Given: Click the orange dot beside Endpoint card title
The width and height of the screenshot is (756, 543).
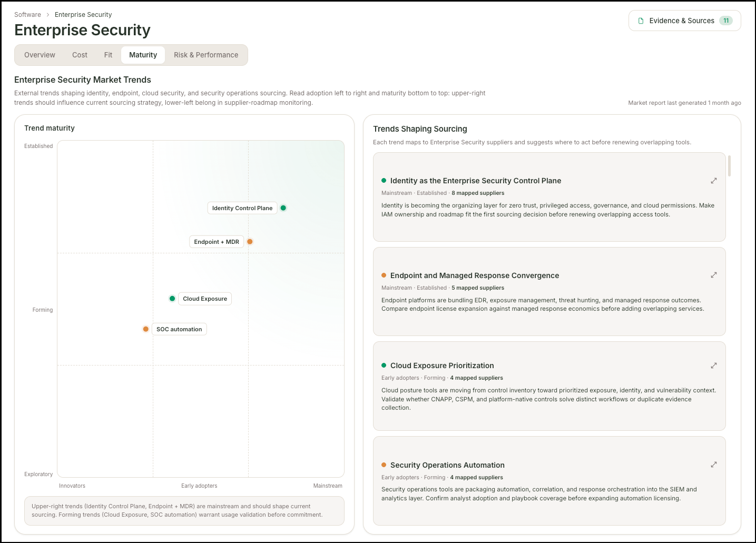Looking at the screenshot, I should [x=384, y=275].
